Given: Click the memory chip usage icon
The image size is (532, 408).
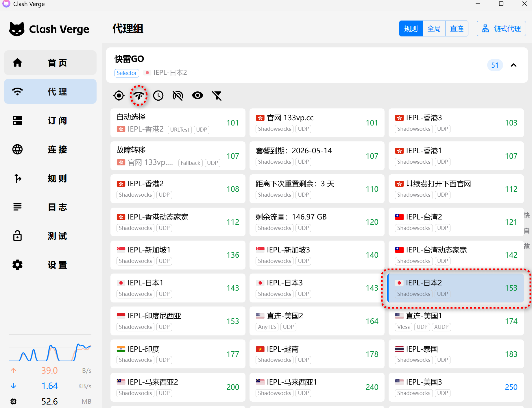Looking at the screenshot, I should (13, 401).
